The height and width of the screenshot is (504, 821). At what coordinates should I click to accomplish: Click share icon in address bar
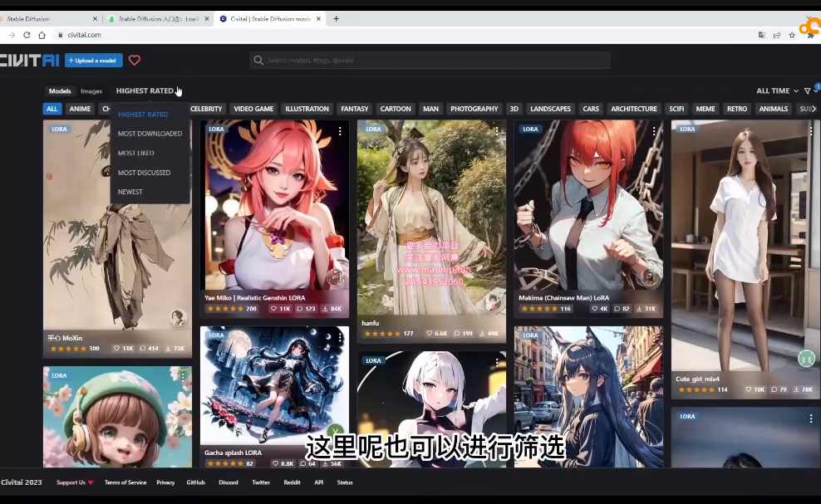tap(777, 35)
